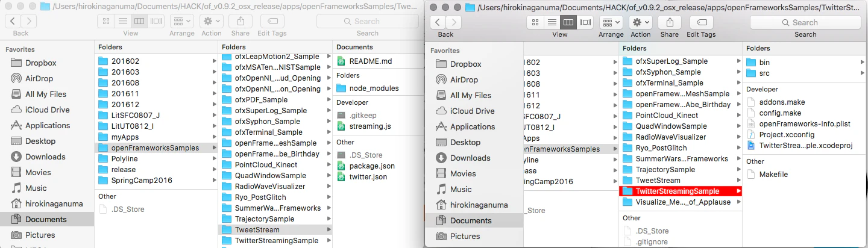Select the highlighted TwitterStreamingSample folder
Screen dimensions: 868x248
click(x=680, y=191)
